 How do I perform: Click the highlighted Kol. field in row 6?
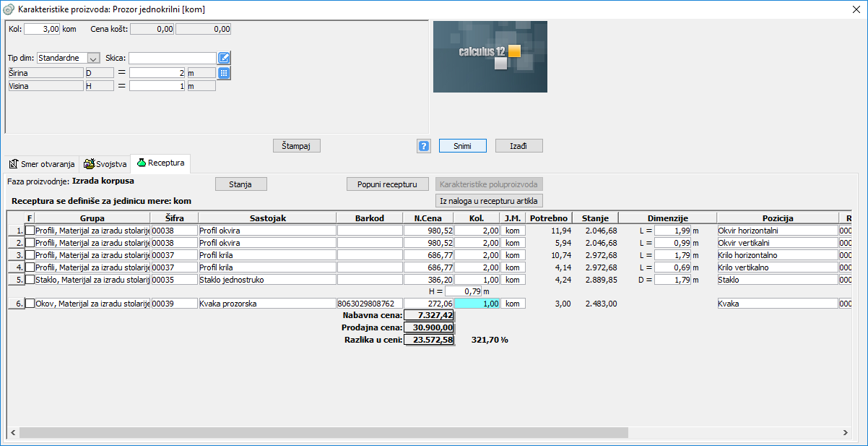point(477,304)
